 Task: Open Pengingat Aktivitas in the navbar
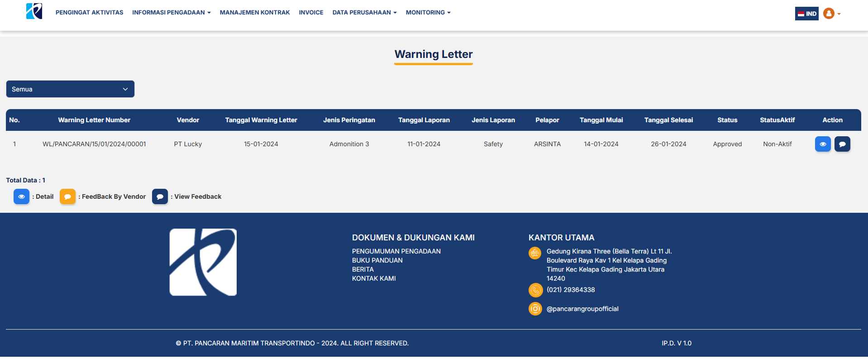click(x=89, y=13)
